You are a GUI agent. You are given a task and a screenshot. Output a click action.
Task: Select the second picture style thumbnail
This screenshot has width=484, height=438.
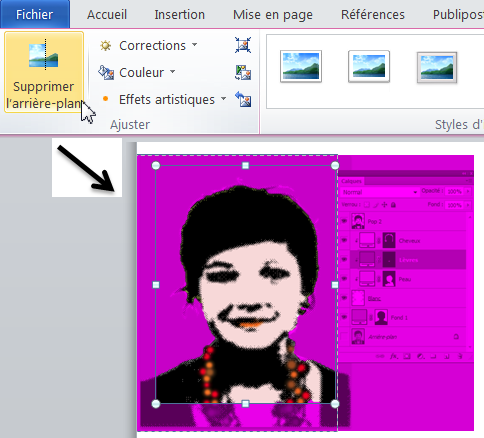coord(369,66)
